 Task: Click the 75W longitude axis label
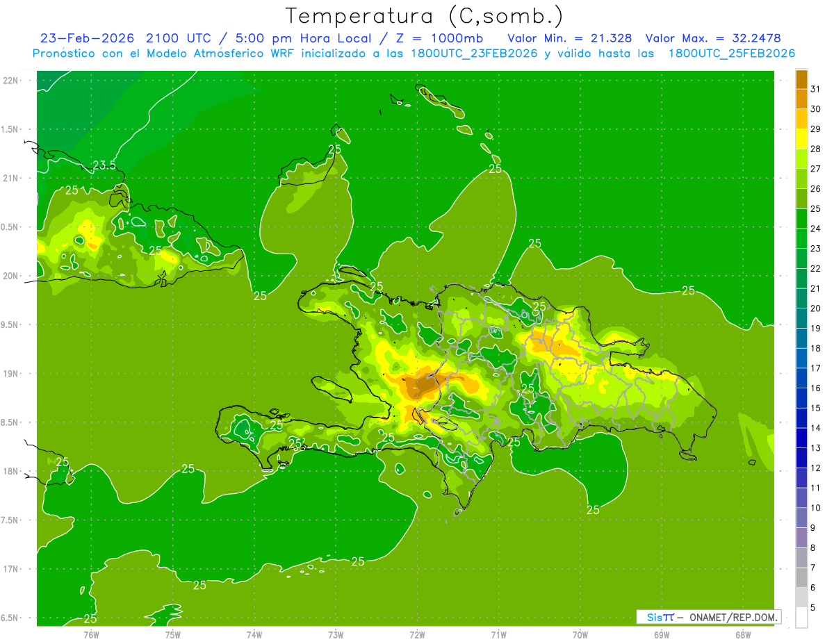pos(173,634)
